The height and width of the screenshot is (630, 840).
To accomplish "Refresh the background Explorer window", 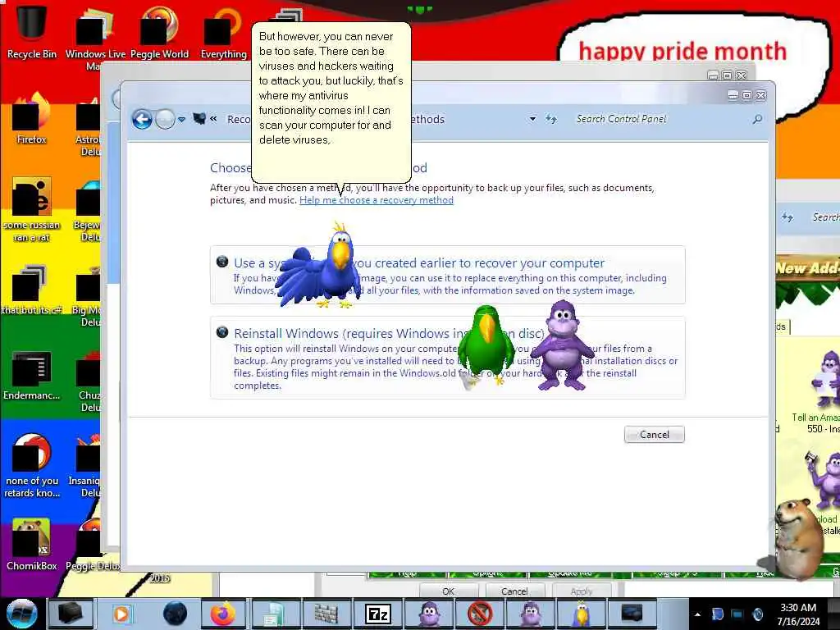I will point(787,217).
